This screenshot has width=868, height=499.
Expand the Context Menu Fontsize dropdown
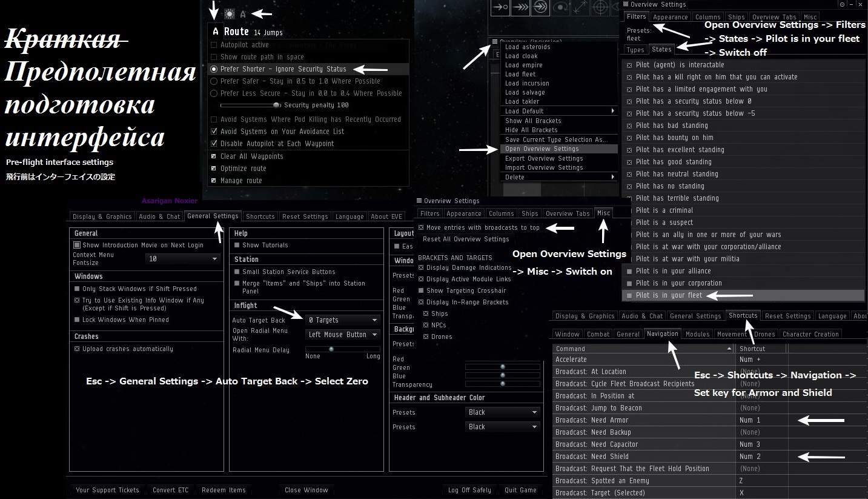point(183,259)
